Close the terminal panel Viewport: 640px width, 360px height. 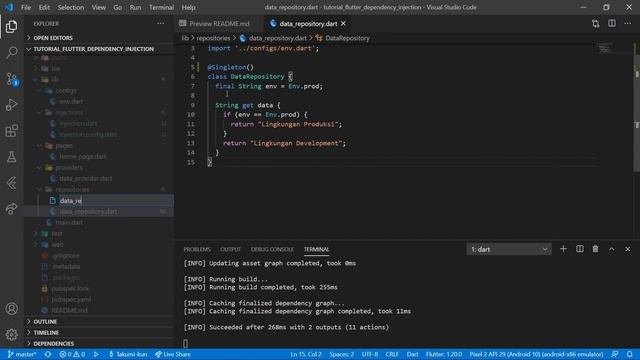point(628,249)
